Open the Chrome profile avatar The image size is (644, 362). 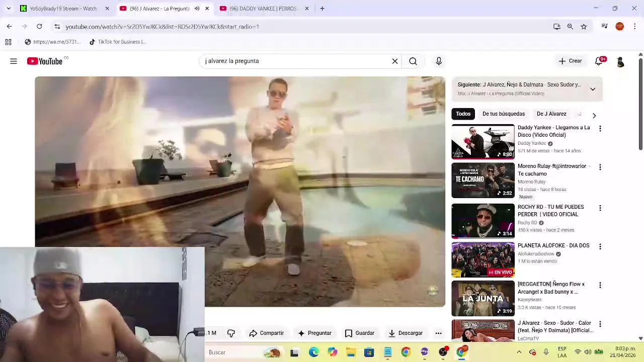(620, 26)
